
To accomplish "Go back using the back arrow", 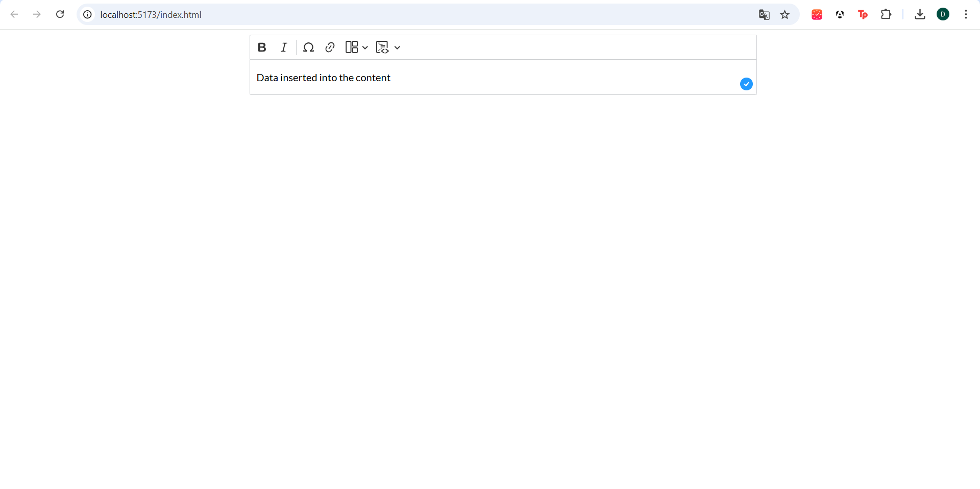I will [14, 14].
